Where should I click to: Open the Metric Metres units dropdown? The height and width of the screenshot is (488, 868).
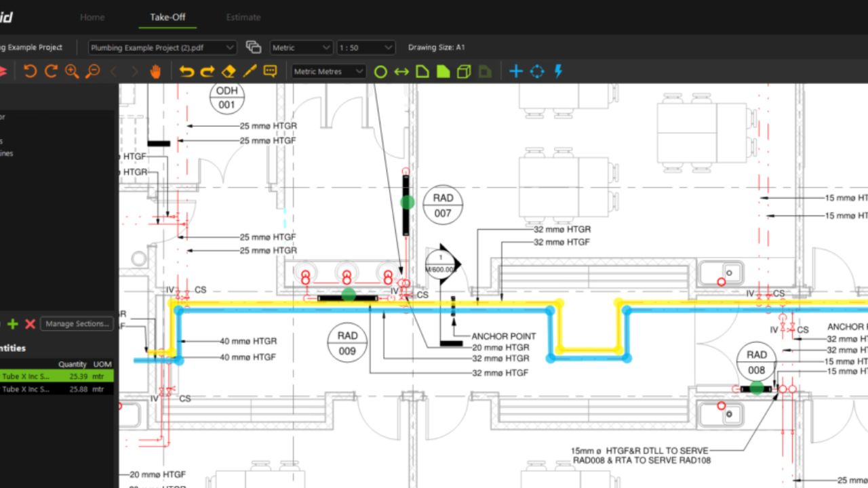(328, 71)
